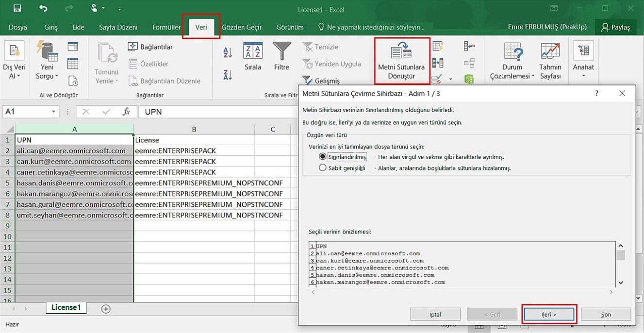644x333 pixels.
Task: Open the Name Box dropdown arrow
Action: click(x=54, y=112)
